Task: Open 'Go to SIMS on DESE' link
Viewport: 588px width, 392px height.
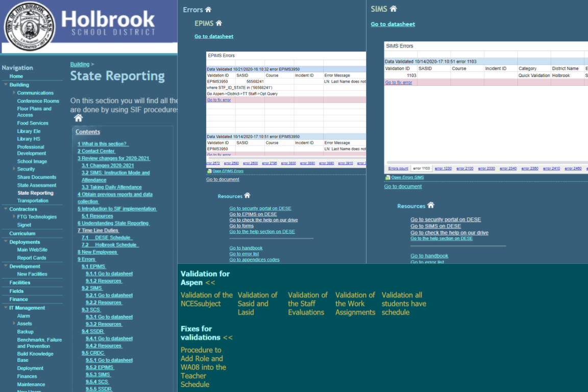Action: tap(436, 226)
